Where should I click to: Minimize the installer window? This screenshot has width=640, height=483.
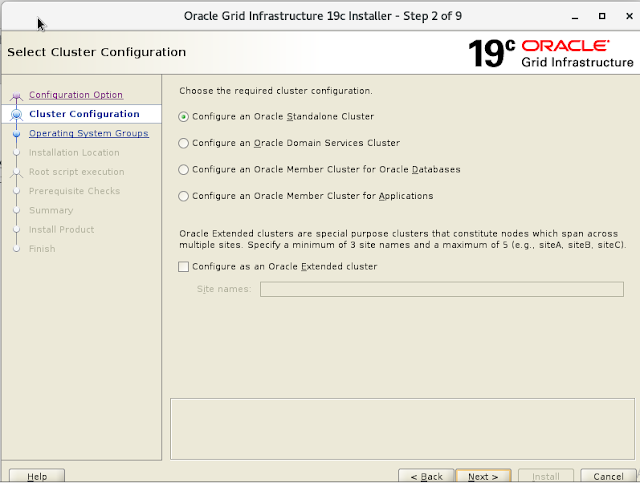575,16
